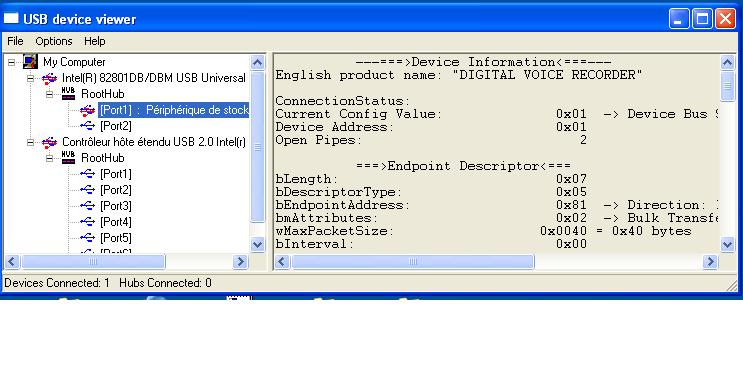Select the RootHub under USB 2.0 controller
Viewport: 743px width, 384px height.
(x=103, y=158)
